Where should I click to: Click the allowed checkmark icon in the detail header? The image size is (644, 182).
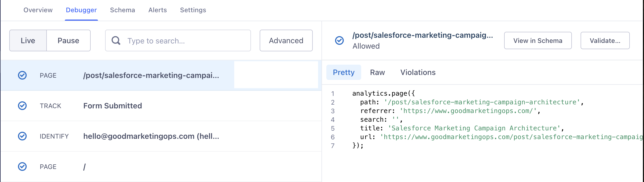[339, 40]
